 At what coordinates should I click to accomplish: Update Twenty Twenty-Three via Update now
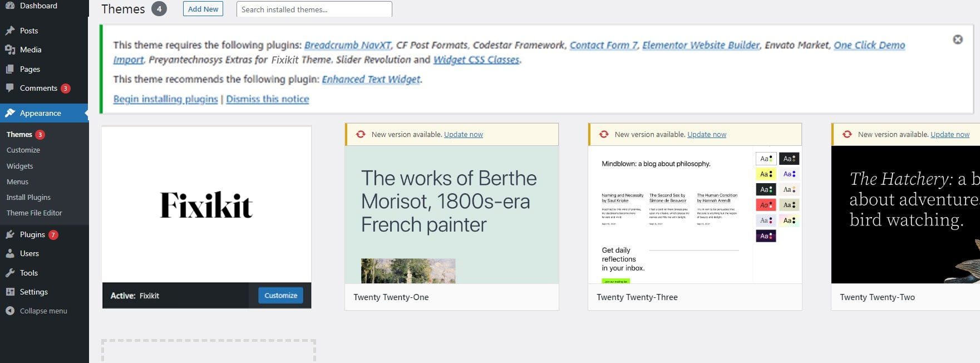[707, 134]
